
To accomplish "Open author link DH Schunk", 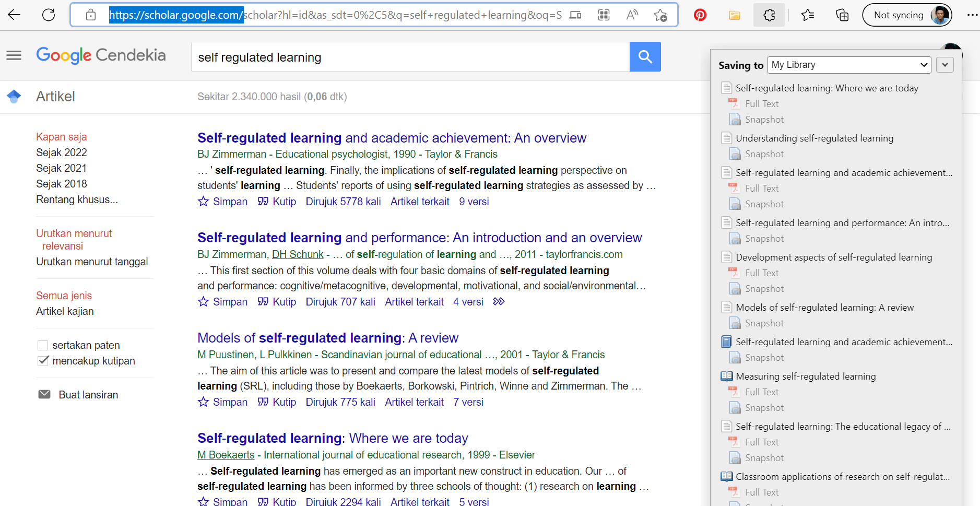I will (298, 254).
